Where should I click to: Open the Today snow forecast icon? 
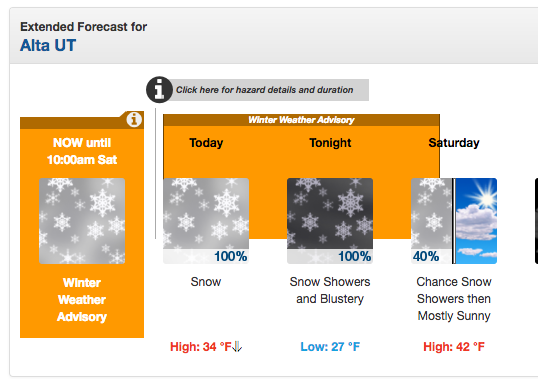click(x=206, y=221)
